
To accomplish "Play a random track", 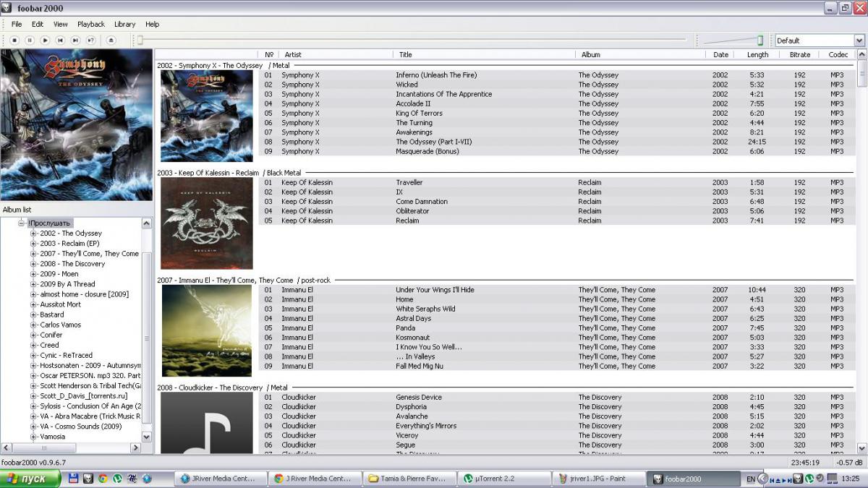I will click(91, 40).
